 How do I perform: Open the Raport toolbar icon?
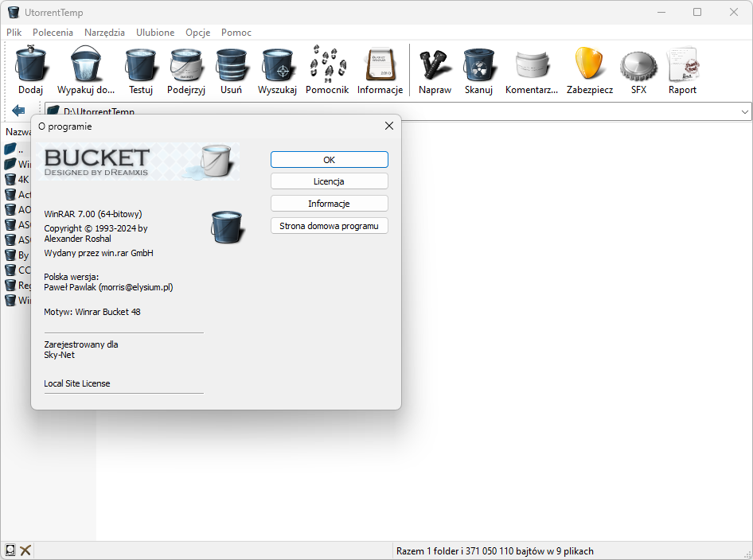(x=682, y=64)
